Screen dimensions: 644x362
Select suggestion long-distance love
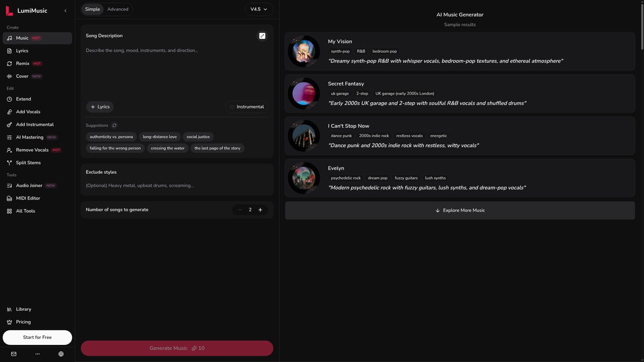[159, 137]
